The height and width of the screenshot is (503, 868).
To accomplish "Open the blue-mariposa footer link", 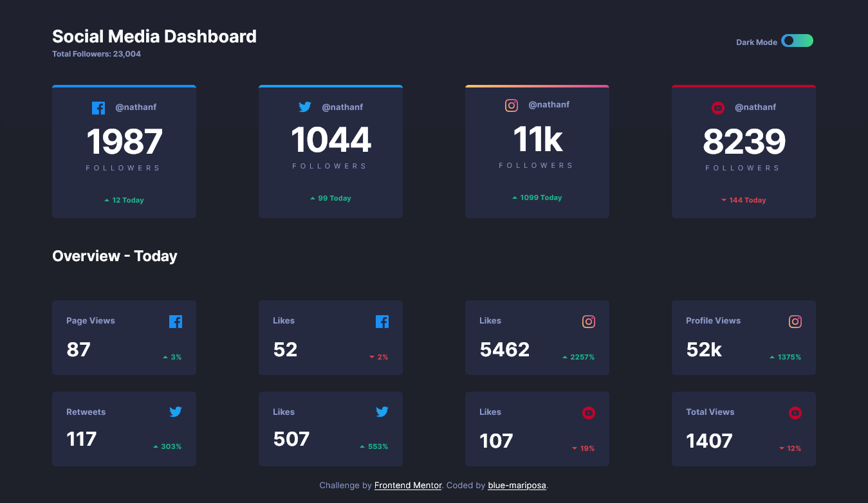I will 517,486.
